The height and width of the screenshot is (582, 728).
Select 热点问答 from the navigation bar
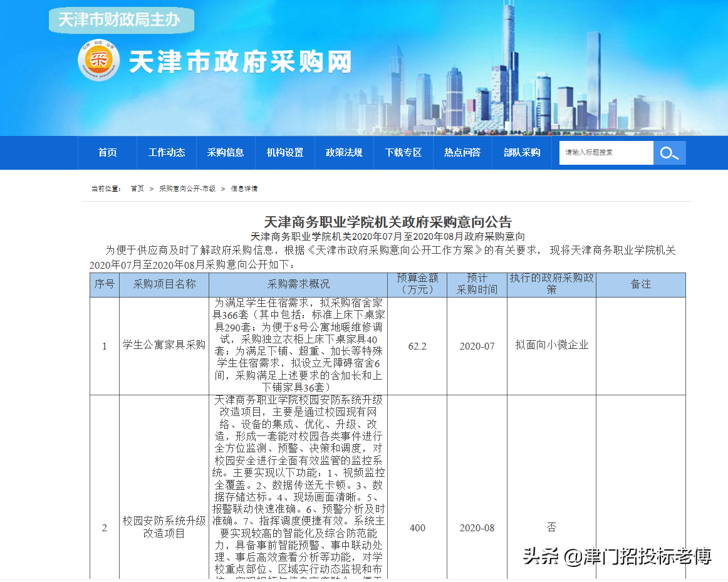(x=462, y=152)
